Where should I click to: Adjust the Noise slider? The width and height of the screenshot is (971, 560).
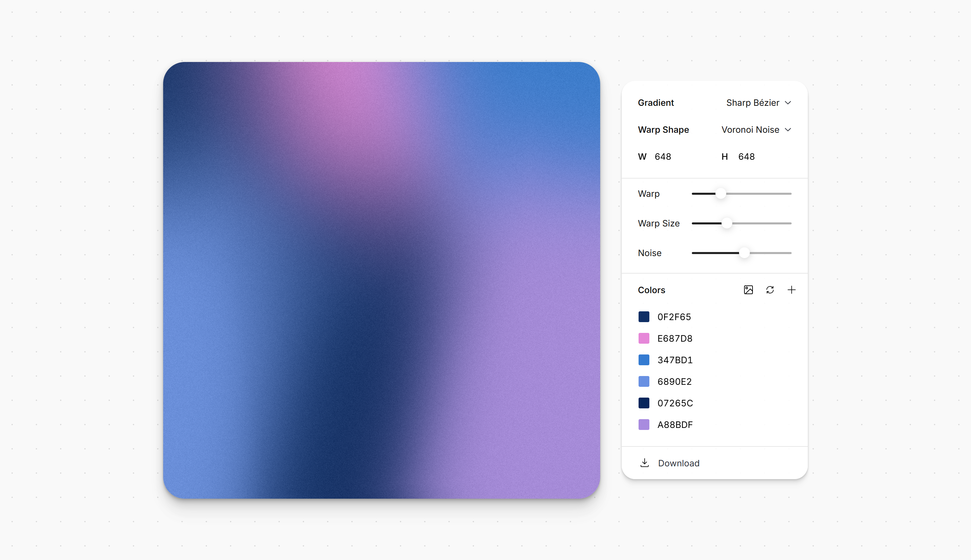[x=745, y=253]
